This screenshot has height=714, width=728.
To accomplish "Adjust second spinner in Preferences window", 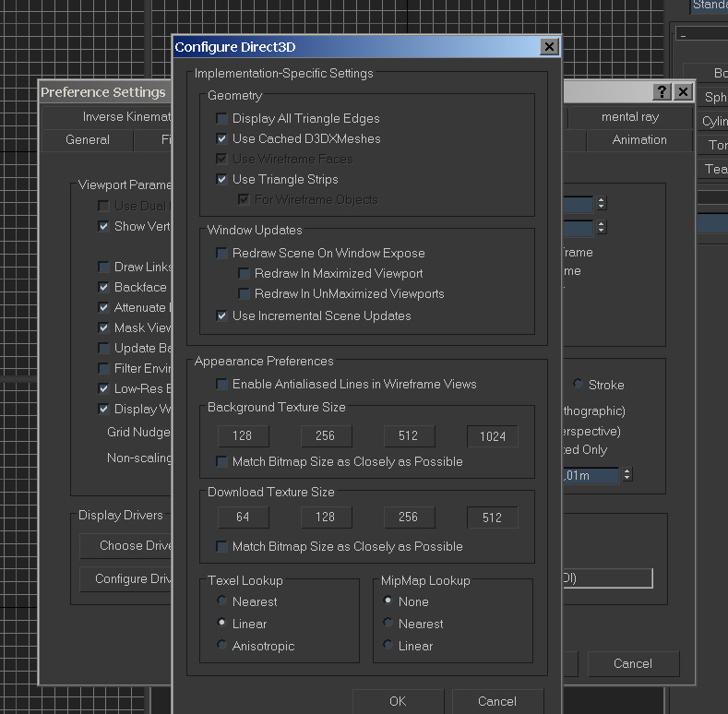I will pyautogui.click(x=602, y=228).
